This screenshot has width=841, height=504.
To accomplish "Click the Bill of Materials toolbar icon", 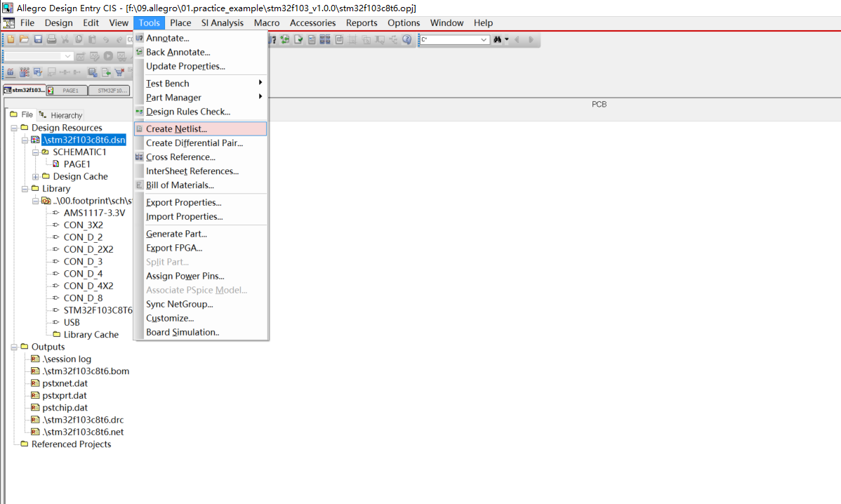I will pos(339,40).
